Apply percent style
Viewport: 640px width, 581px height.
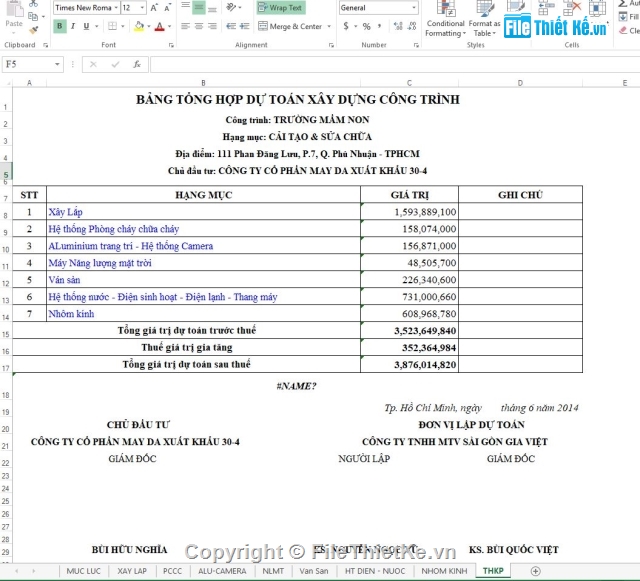click(367, 26)
